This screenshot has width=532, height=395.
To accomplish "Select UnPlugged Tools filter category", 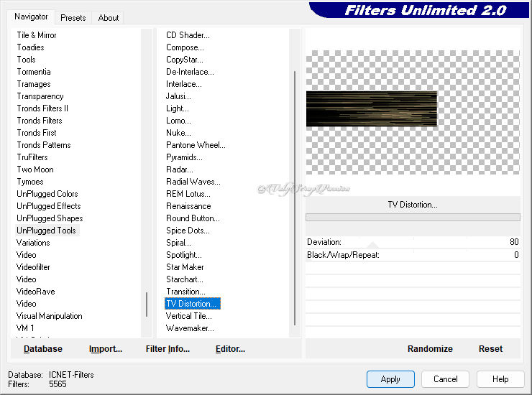I will (x=46, y=231).
